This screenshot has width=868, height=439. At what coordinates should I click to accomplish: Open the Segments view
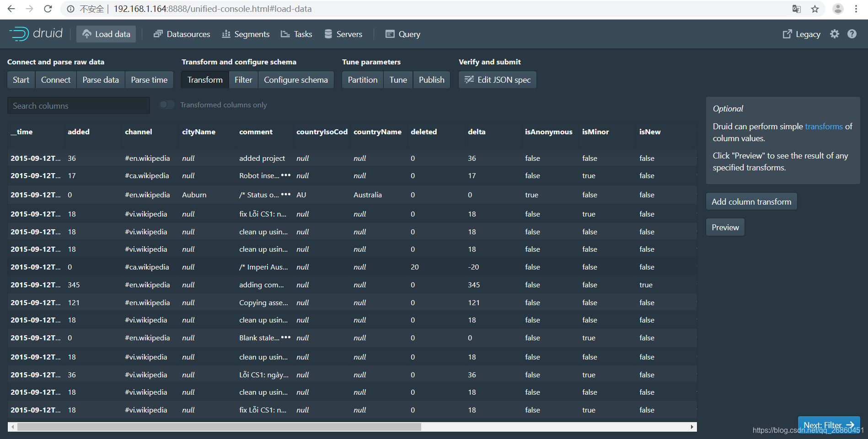[246, 34]
